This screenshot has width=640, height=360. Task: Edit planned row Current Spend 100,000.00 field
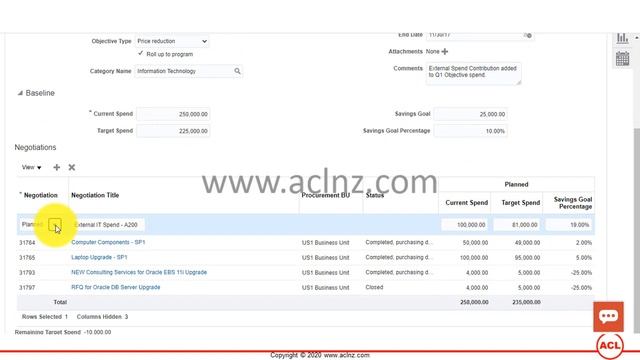(x=464, y=225)
